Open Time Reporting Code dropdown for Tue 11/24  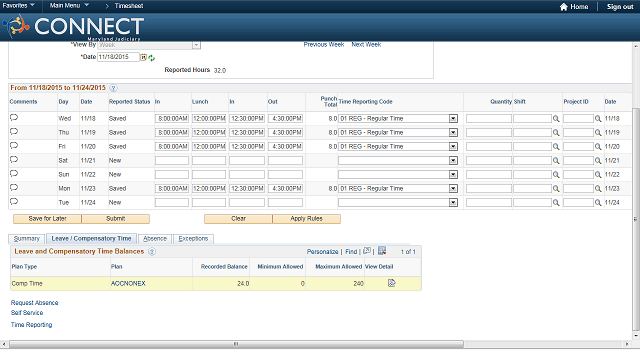click(453, 202)
